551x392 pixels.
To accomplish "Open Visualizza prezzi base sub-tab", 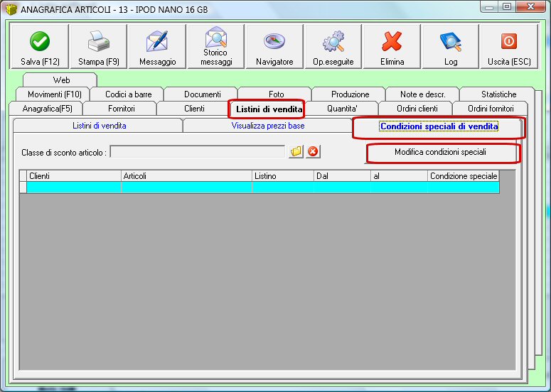I will point(268,126).
